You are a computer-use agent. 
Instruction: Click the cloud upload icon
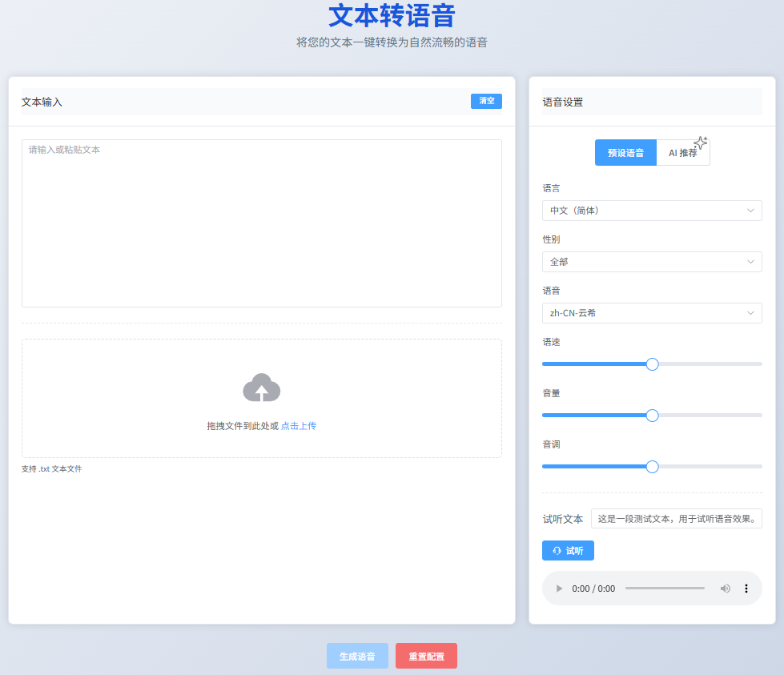click(261, 388)
